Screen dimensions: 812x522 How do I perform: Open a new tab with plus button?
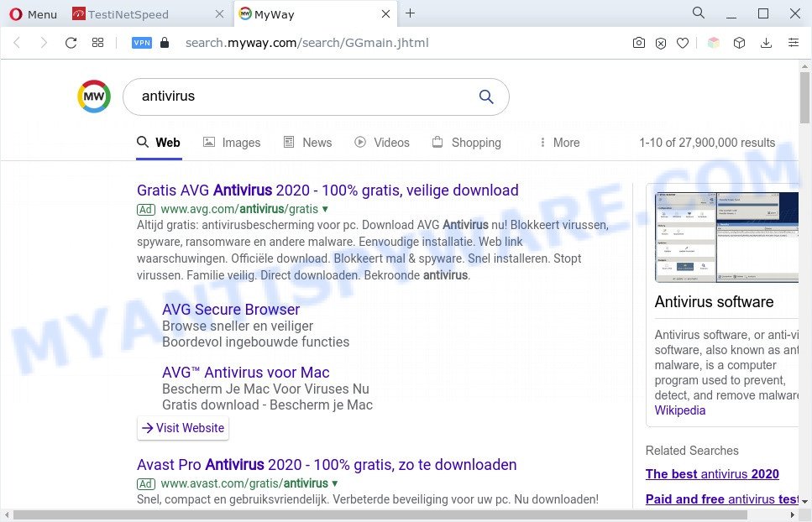pos(410,13)
